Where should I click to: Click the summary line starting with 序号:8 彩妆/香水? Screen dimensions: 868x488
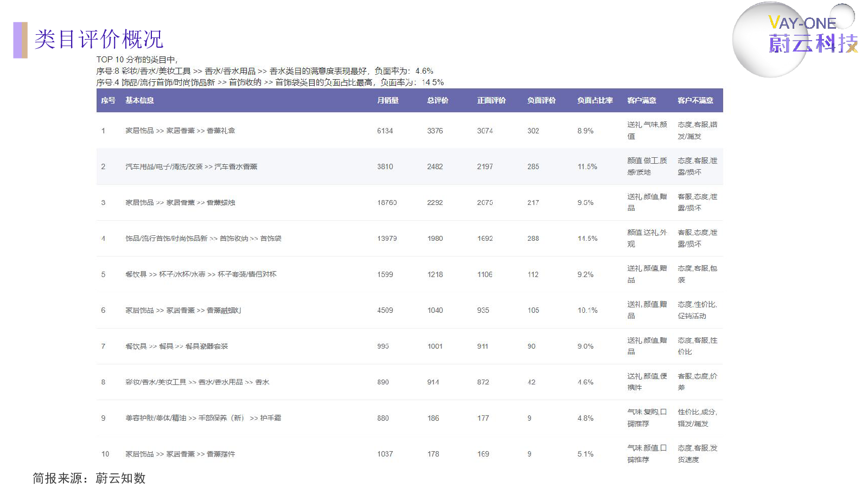point(265,71)
